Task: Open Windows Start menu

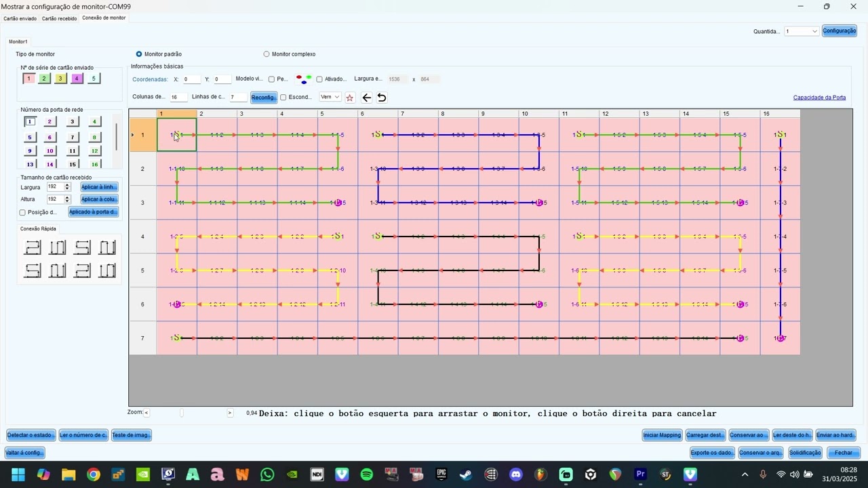Action: click(18, 474)
